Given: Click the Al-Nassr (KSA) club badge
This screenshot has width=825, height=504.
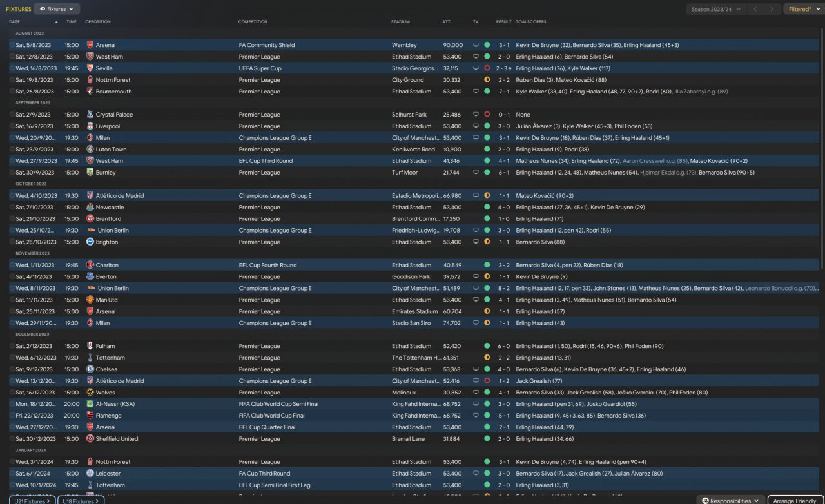Looking at the screenshot, I should (x=90, y=405).
